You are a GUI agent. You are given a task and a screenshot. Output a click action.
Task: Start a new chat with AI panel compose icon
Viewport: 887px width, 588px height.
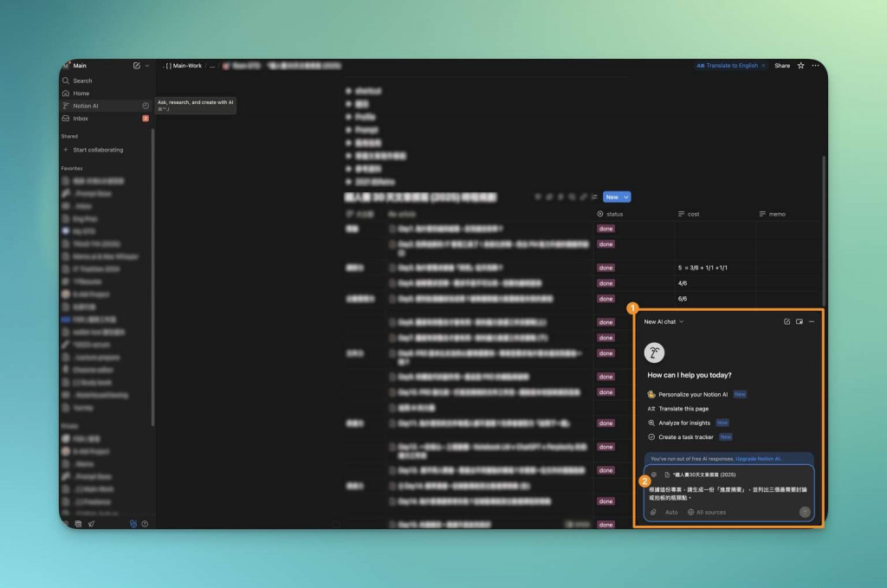(787, 321)
